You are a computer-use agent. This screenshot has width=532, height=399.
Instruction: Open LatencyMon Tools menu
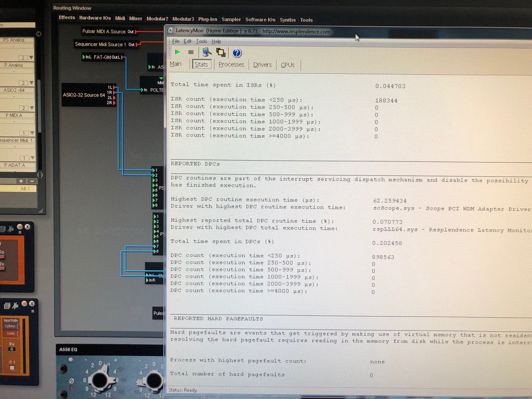coord(201,41)
